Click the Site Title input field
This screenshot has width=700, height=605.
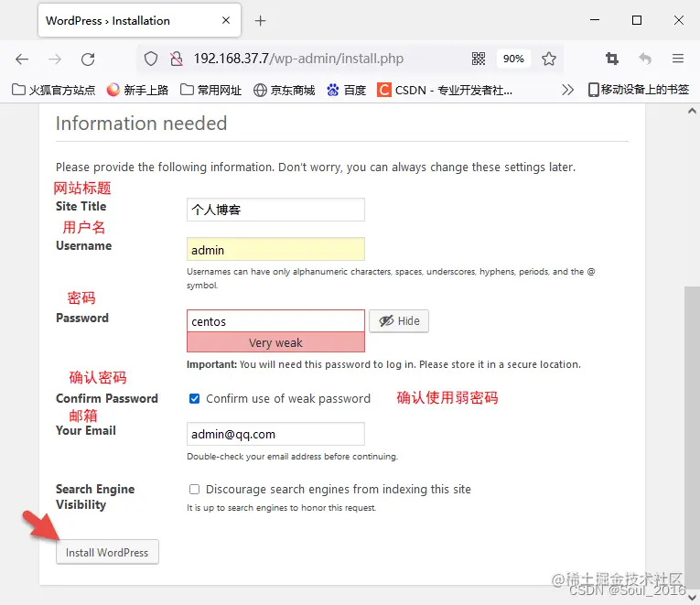(x=275, y=210)
